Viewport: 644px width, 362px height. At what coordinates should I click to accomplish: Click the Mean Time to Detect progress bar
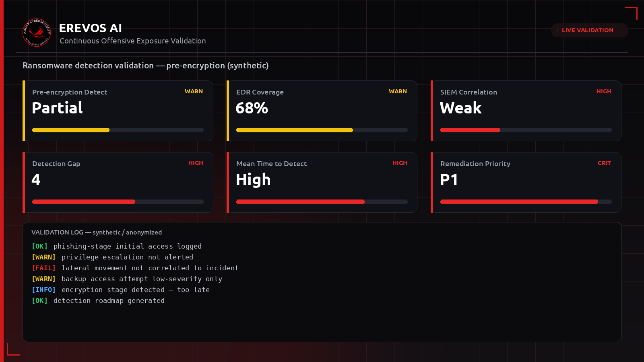[x=322, y=202]
